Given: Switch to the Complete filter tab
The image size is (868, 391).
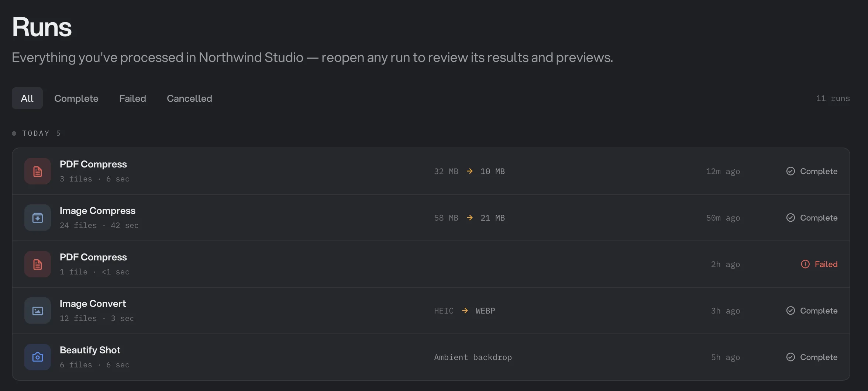Looking at the screenshot, I should click(76, 98).
